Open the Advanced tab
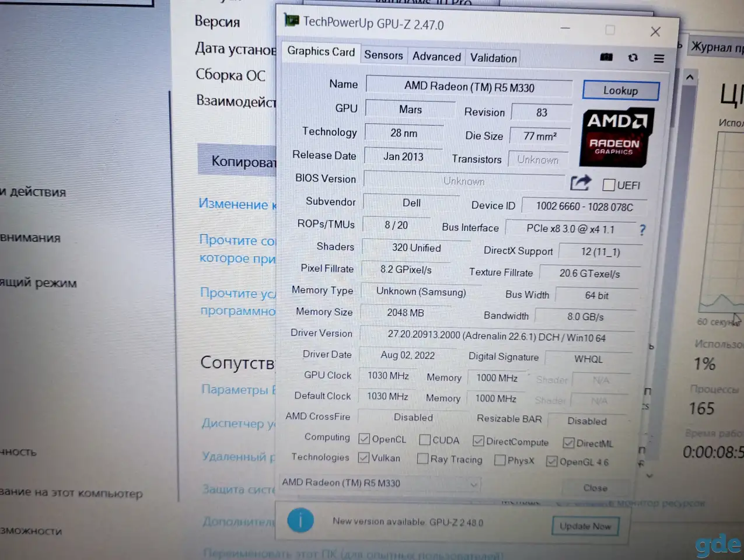744x560 pixels. [436, 56]
